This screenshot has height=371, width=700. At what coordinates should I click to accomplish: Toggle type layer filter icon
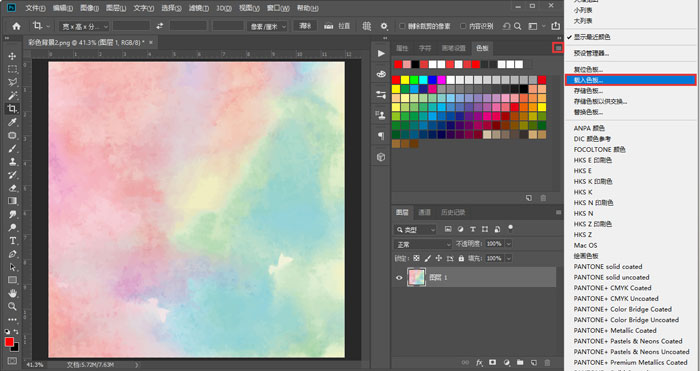pos(473,229)
